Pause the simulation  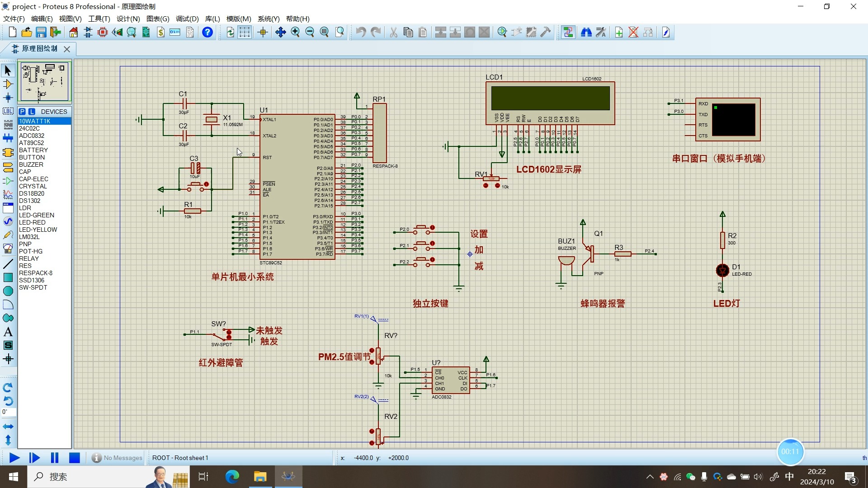(55, 458)
